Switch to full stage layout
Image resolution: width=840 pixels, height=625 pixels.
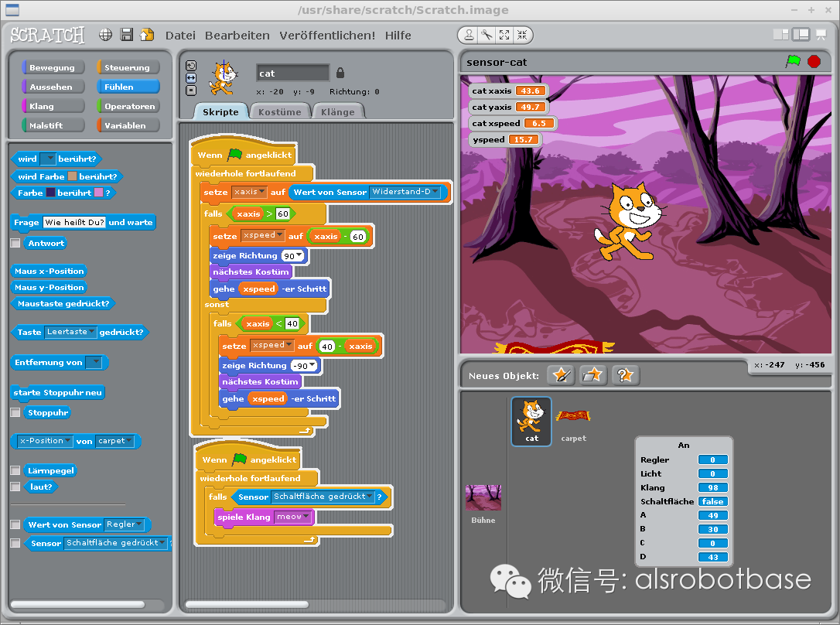[801, 35]
